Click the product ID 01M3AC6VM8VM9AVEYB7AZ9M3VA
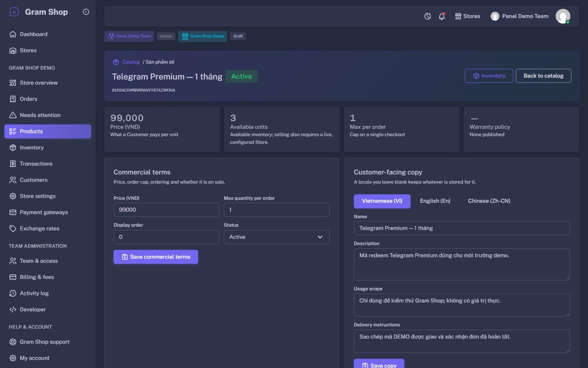This screenshot has height=368, width=588. pyautogui.click(x=144, y=90)
